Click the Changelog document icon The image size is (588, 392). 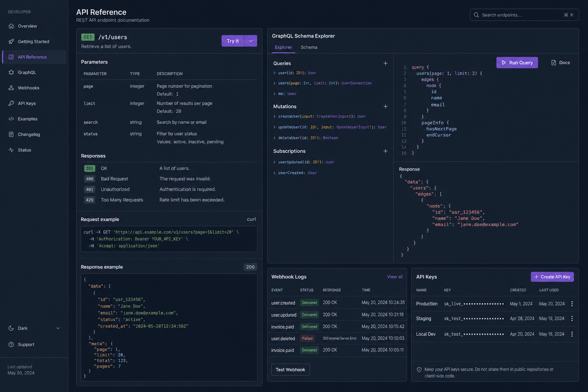tap(11, 134)
